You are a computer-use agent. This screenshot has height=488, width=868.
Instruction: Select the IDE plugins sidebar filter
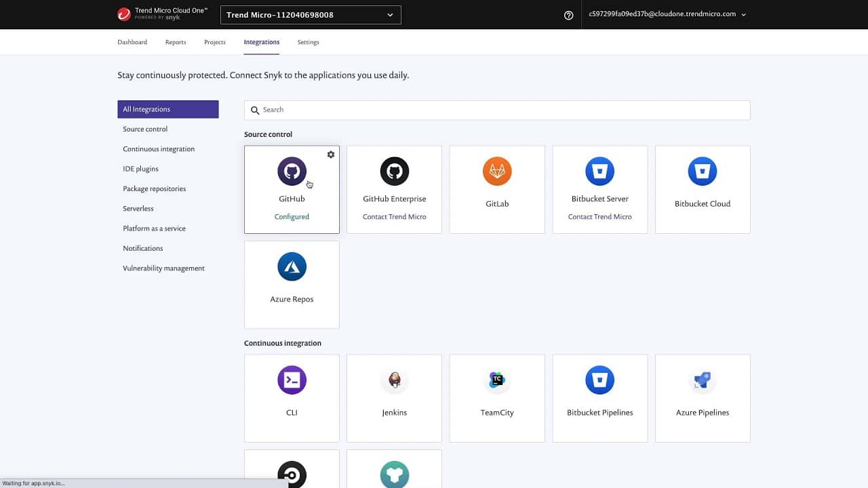click(140, 169)
